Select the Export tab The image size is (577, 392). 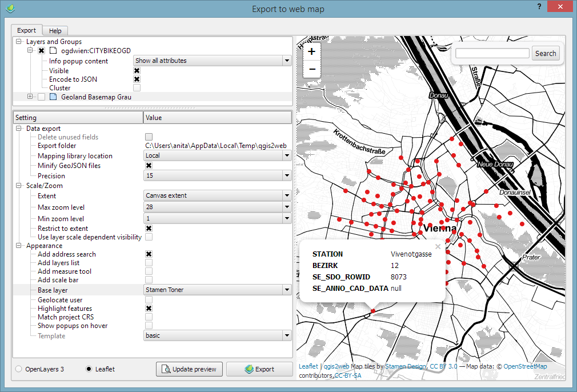point(26,30)
